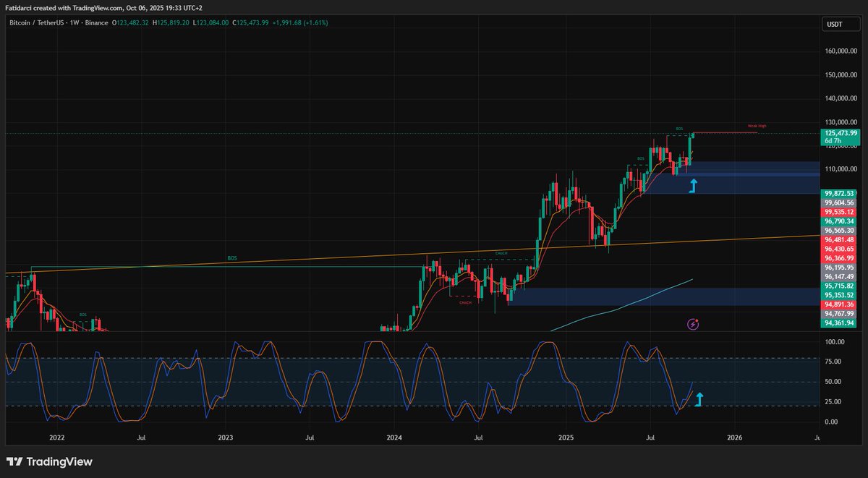Click the close value 125,473.99 in header
The height and width of the screenshot is (478, 868).
[253, 23]
